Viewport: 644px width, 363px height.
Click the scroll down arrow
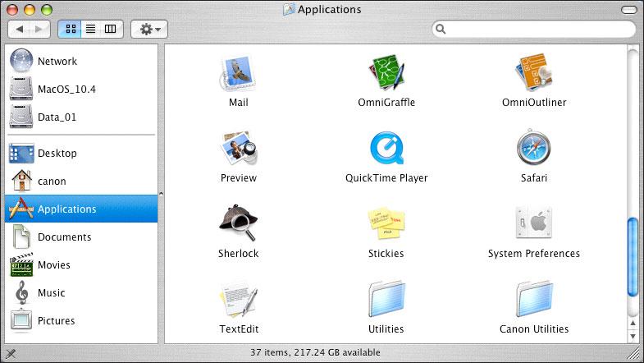click(633, 336)
